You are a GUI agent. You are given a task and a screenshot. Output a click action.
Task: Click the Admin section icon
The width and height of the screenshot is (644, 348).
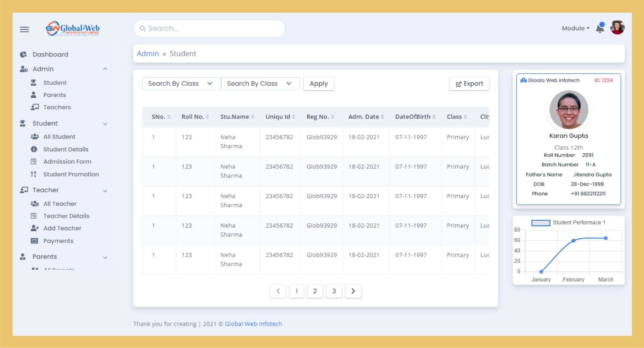tap(24, 69)
